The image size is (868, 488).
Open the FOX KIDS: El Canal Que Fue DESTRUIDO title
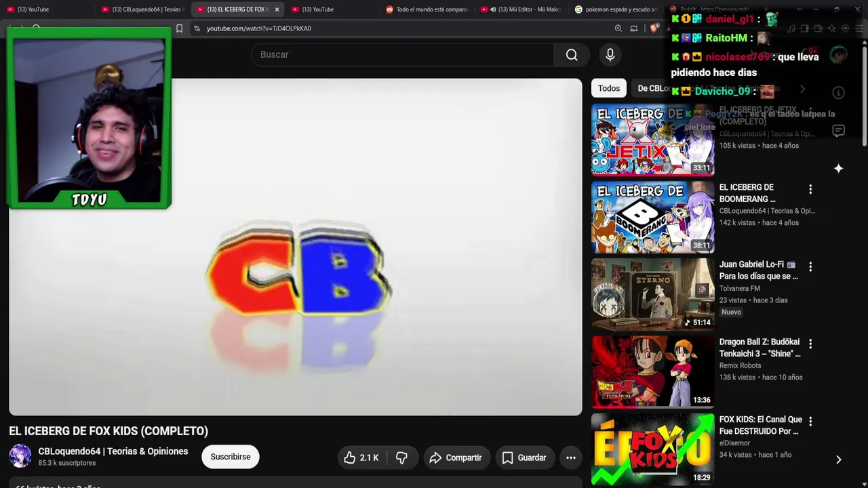click(x=760, y=425)
